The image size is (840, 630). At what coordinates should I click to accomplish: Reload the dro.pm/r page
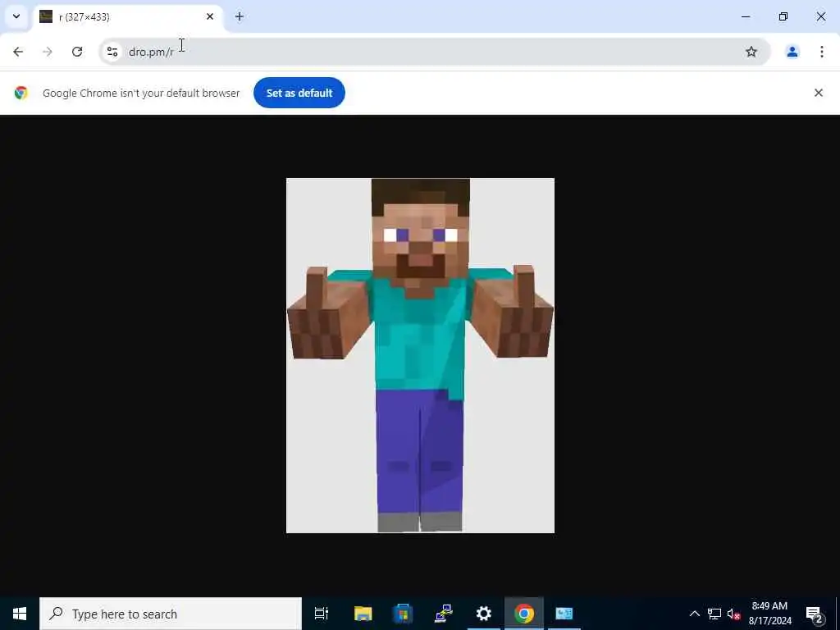click(x=77, y=52)
